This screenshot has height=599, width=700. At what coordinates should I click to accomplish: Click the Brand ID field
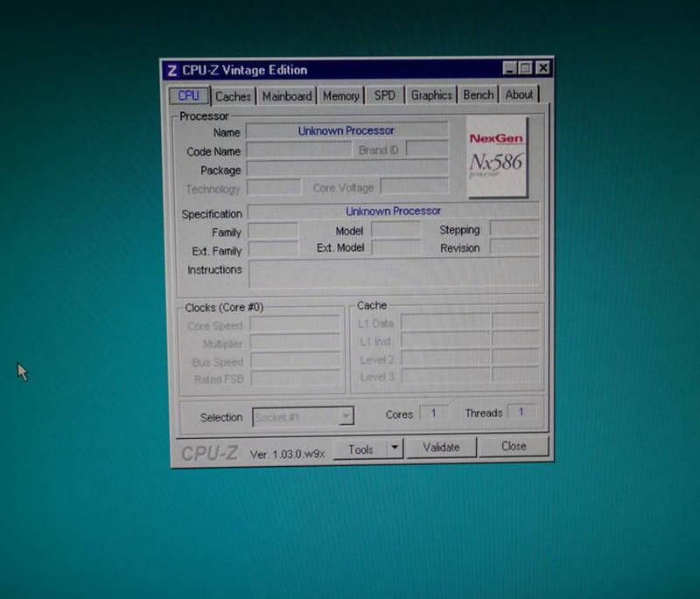click(x=427, y=149)
